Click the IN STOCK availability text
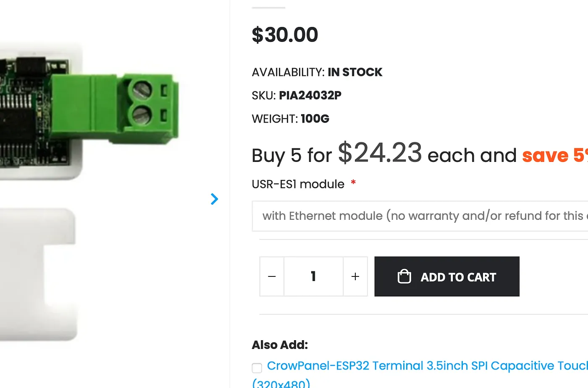This screenshot has height=388, width=588. point(355,72)
